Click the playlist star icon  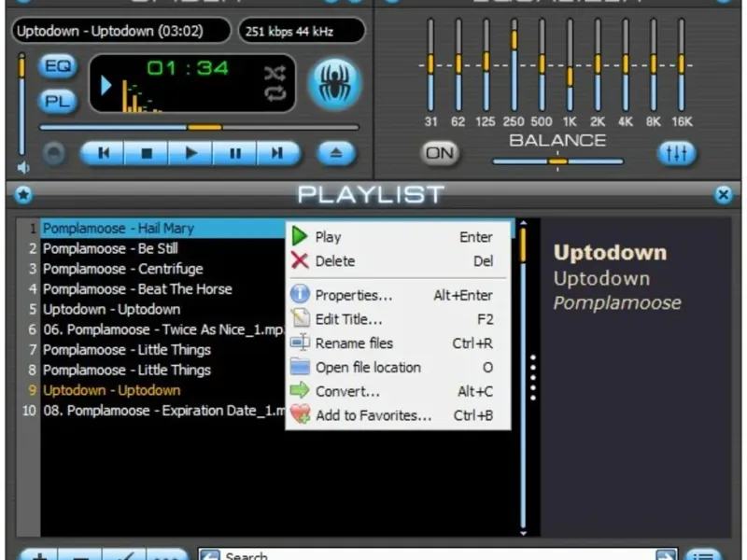point(23,195)
